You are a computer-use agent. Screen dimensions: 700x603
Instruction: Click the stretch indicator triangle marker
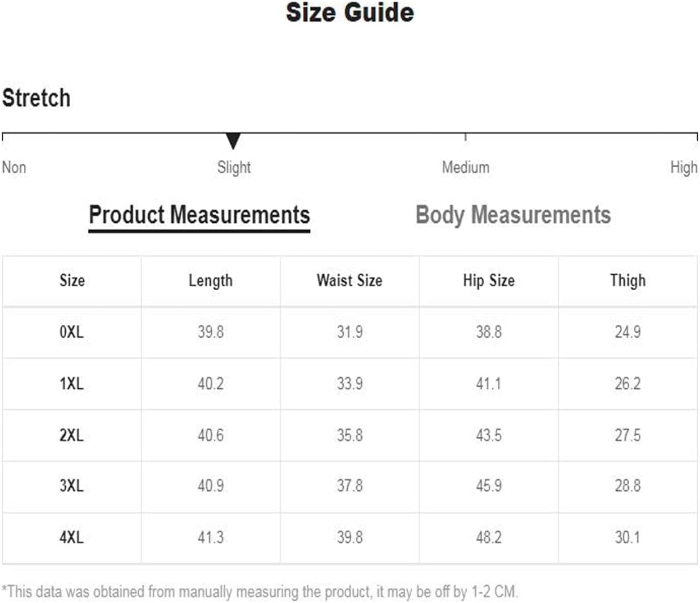coord(233,141)
